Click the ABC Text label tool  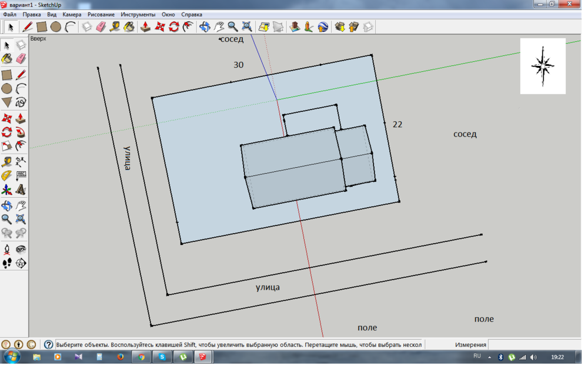(x=21, y=175)
